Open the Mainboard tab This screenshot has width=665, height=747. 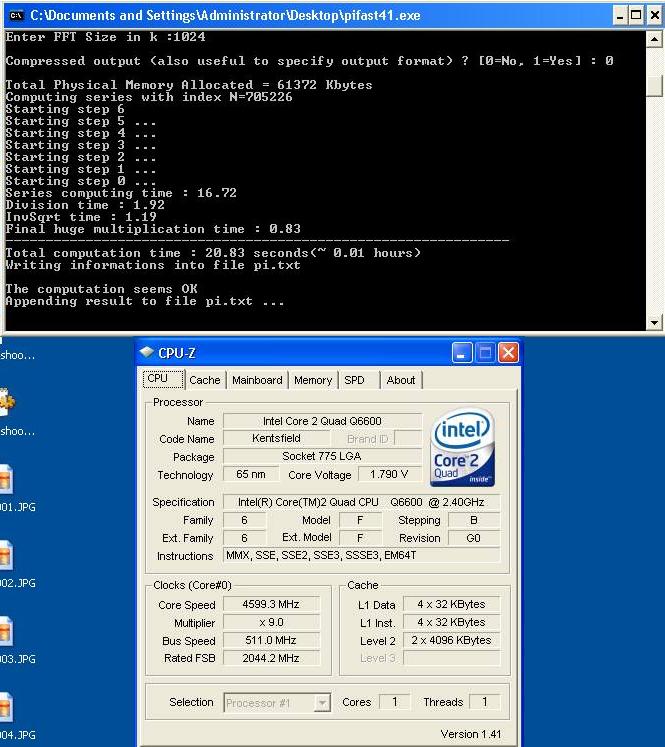pyautogui.click(x=257, y=380)
